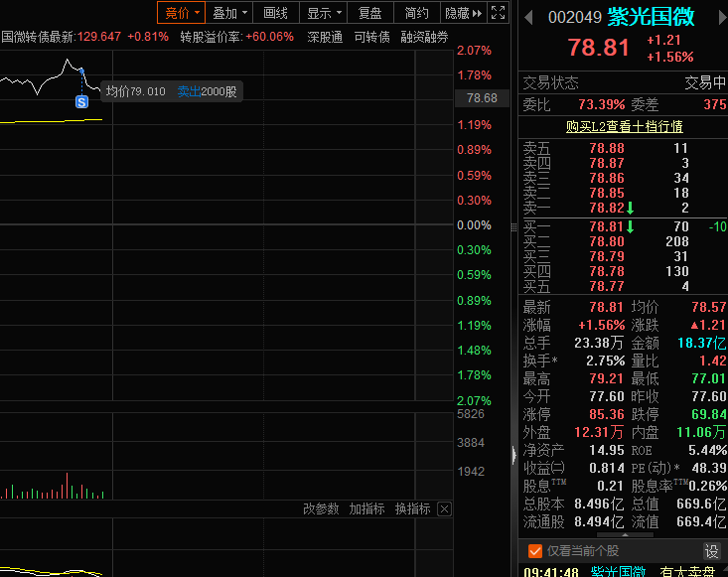Click the 融资融券 tag
This screenshot has width=728, height=577.
[424, 37]
